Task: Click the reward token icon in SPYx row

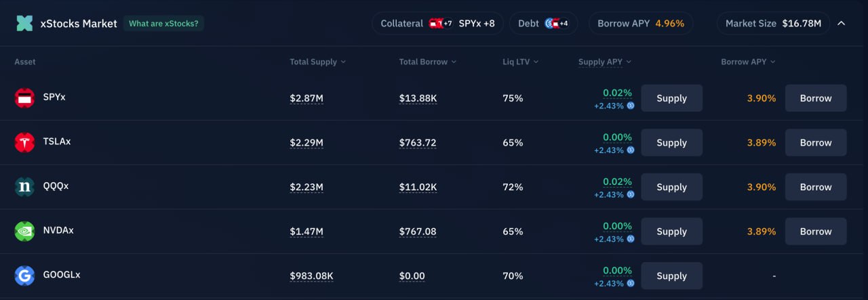Action: [x=630, y=106]
